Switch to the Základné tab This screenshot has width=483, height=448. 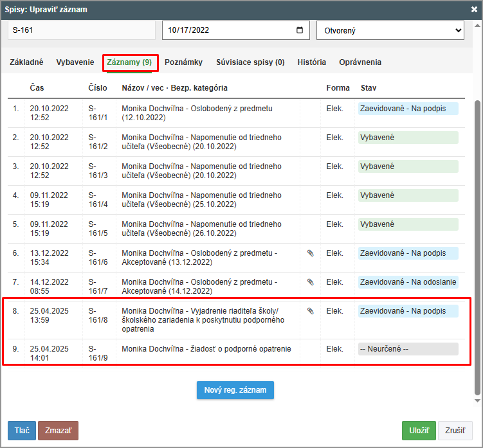26,62
